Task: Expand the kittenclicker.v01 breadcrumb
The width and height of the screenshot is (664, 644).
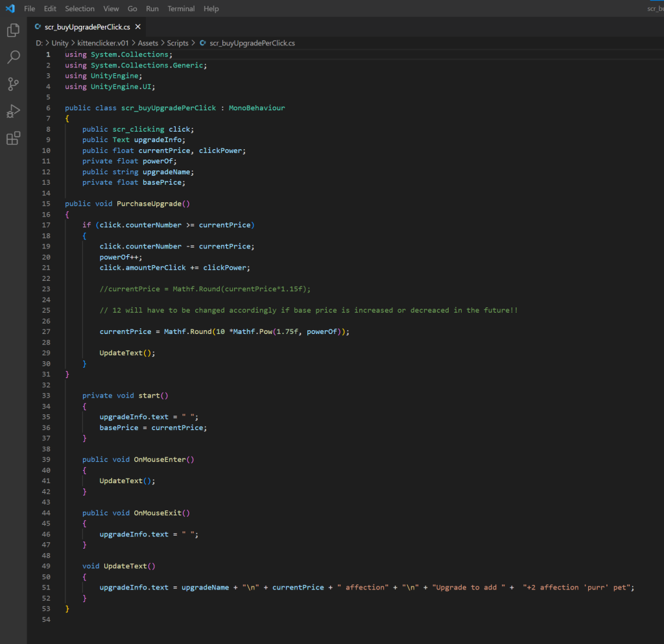Action: coord(104,43)
